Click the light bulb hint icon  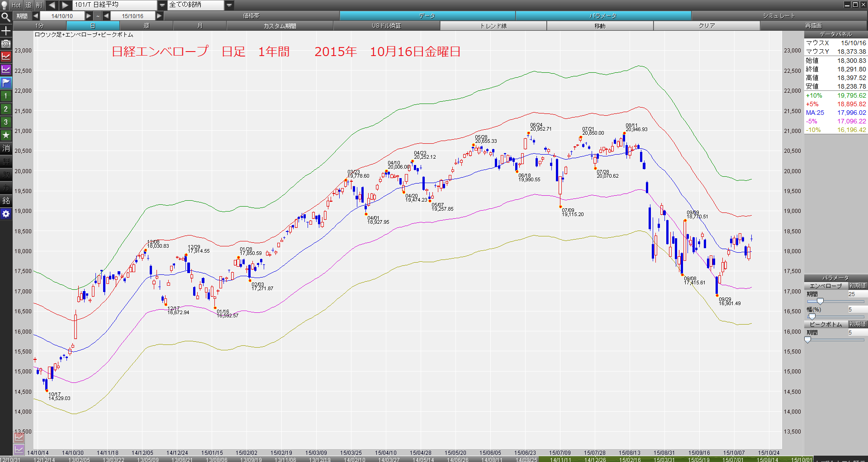pyautogui.click(x=5, y=5)
